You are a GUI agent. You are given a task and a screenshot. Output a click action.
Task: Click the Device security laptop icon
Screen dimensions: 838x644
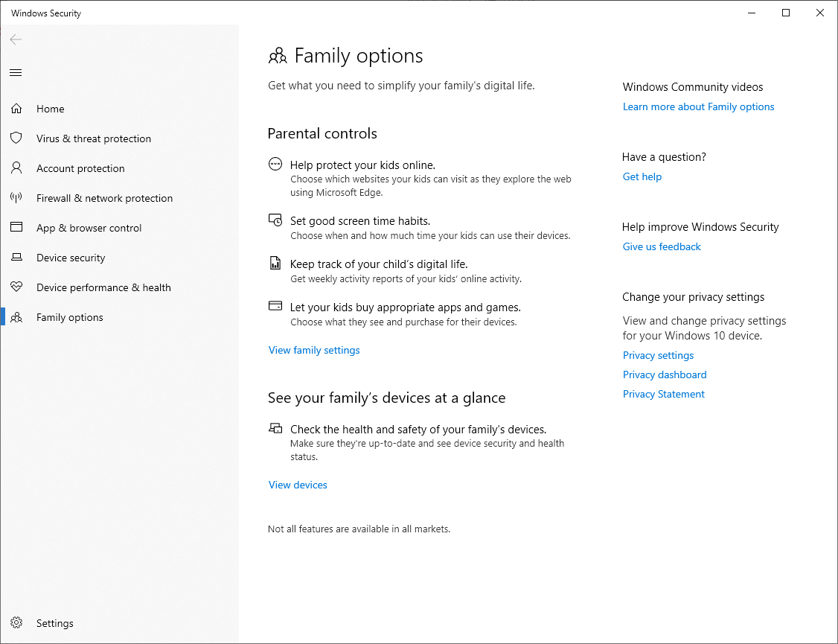[16, 257]
